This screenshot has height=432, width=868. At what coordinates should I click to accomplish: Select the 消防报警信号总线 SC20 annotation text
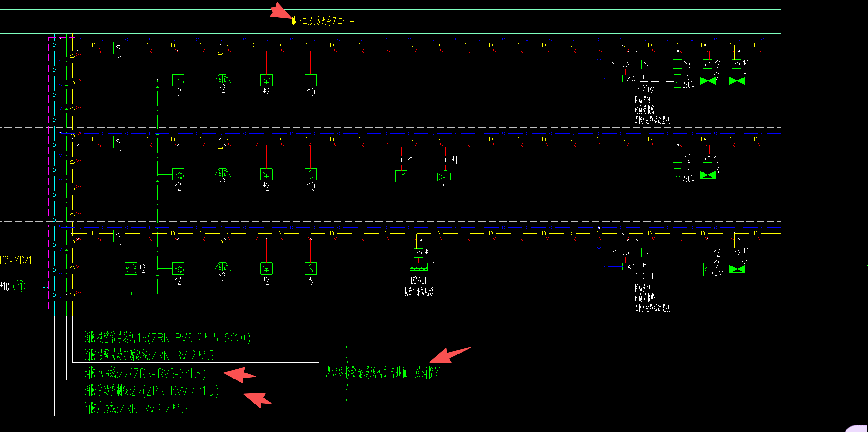[167, 338]
